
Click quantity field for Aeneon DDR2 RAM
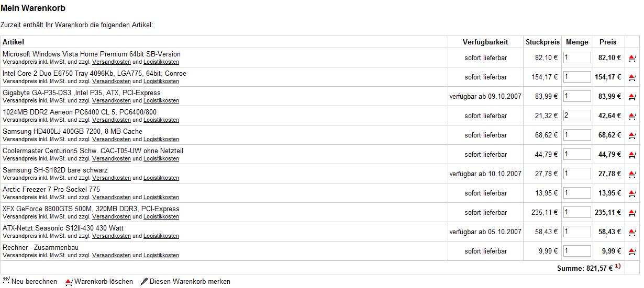click(x=577, y=116)
